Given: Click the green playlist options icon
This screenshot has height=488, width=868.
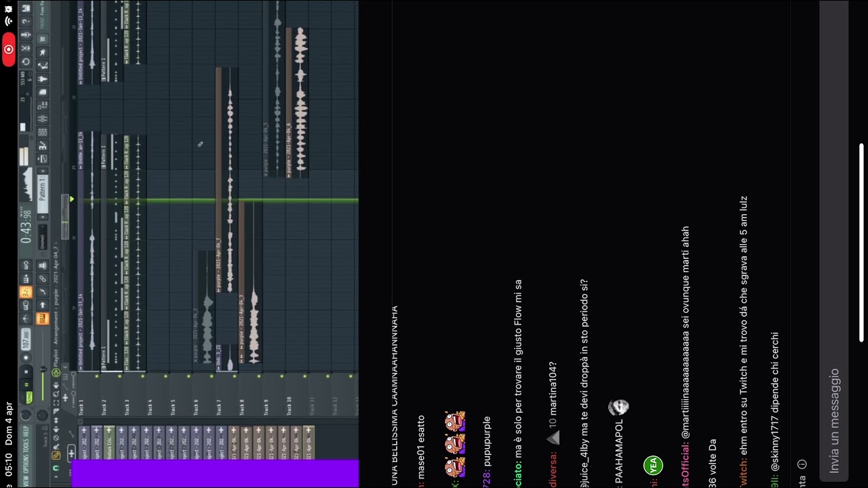Looking at the screenshot, I should click(x=56, y=372).
